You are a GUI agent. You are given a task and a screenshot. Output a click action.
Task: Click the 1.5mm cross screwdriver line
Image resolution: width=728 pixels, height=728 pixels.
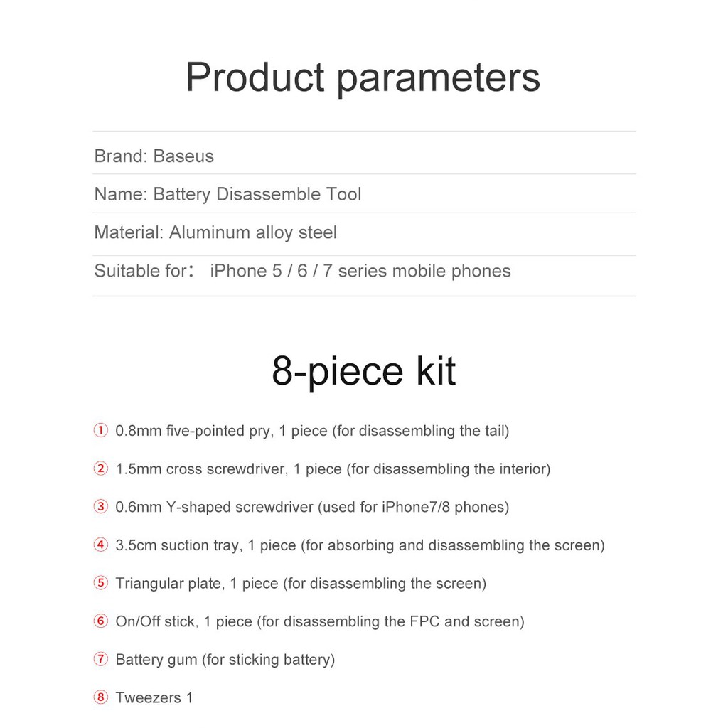pyautogui.click(x=333, y=469)
